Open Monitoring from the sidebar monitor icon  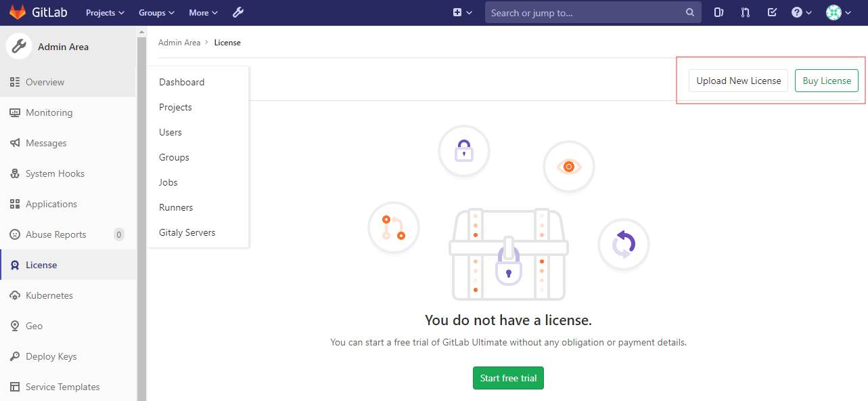pyautogui.click(x=14, y=112)
